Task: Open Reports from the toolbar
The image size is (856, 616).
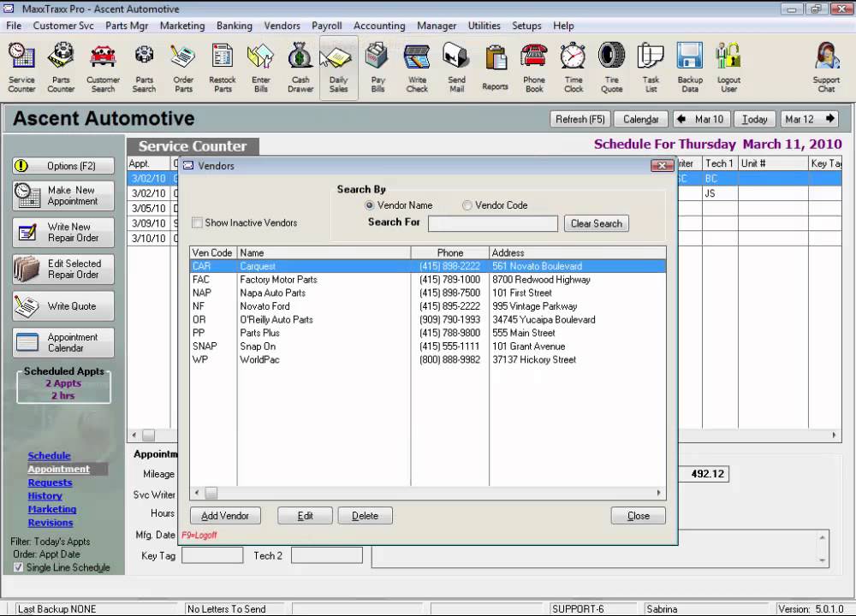Action: (x=495, y=68)
